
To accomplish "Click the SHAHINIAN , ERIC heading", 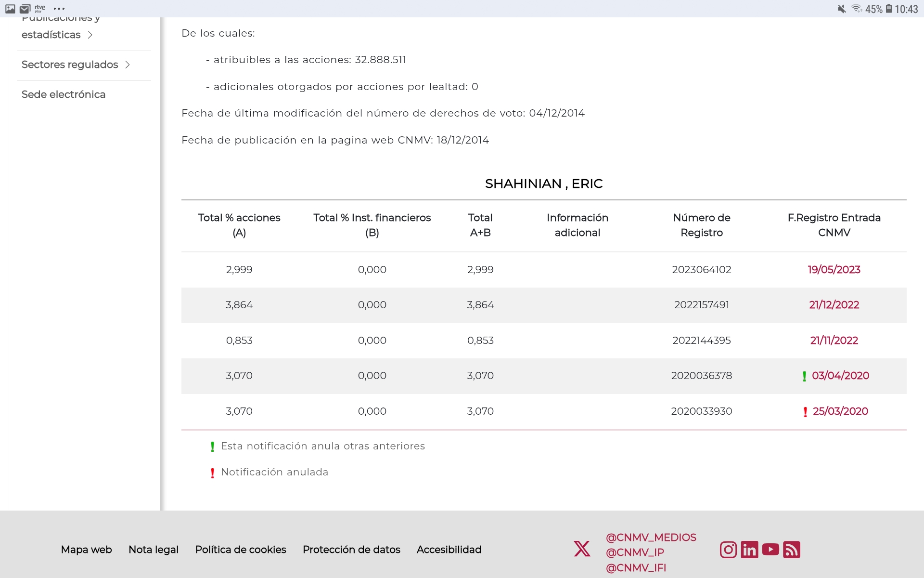I will pyautogui.click(x=544, y=184).
